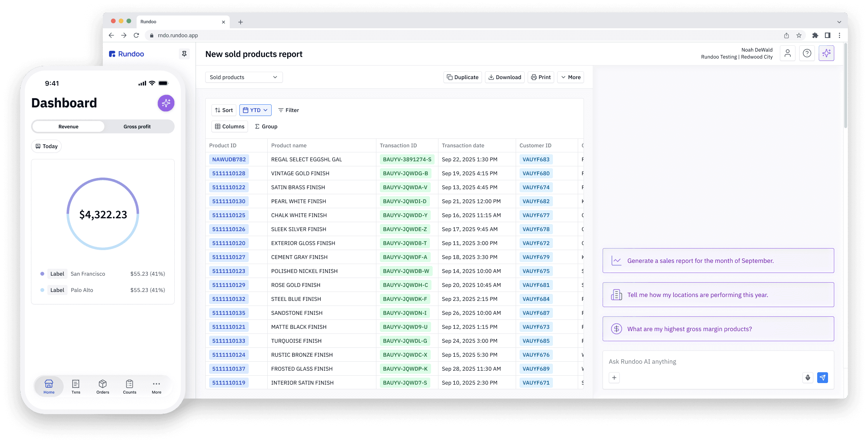Click in the Ask Rundoo AI anything field

(698, 361)
